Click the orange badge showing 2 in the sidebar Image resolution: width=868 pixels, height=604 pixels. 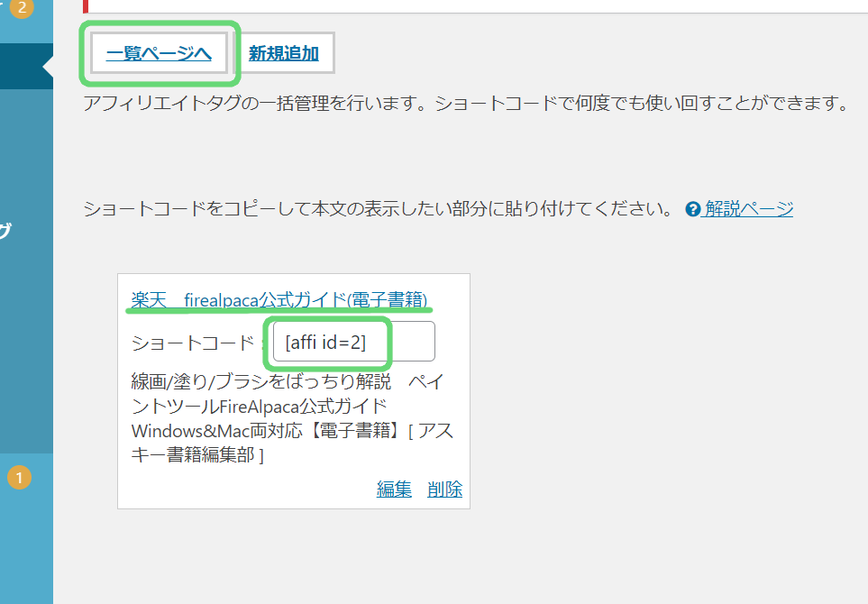tap(23, 8)
